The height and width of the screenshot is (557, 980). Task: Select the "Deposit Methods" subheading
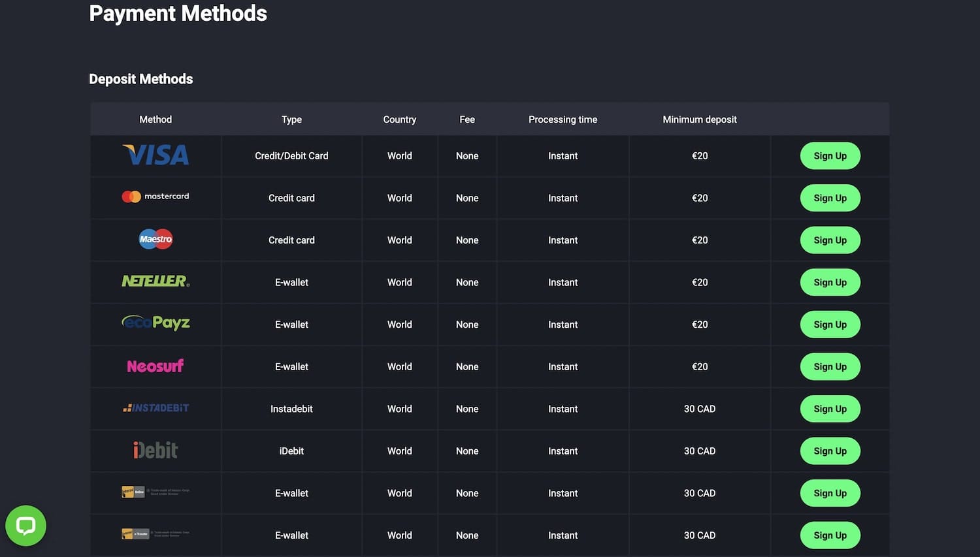point(141,79)
